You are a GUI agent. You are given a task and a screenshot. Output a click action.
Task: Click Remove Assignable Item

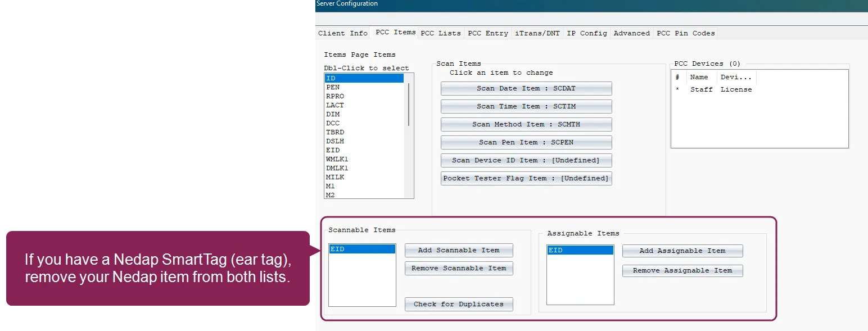click(x=682, y=271)
